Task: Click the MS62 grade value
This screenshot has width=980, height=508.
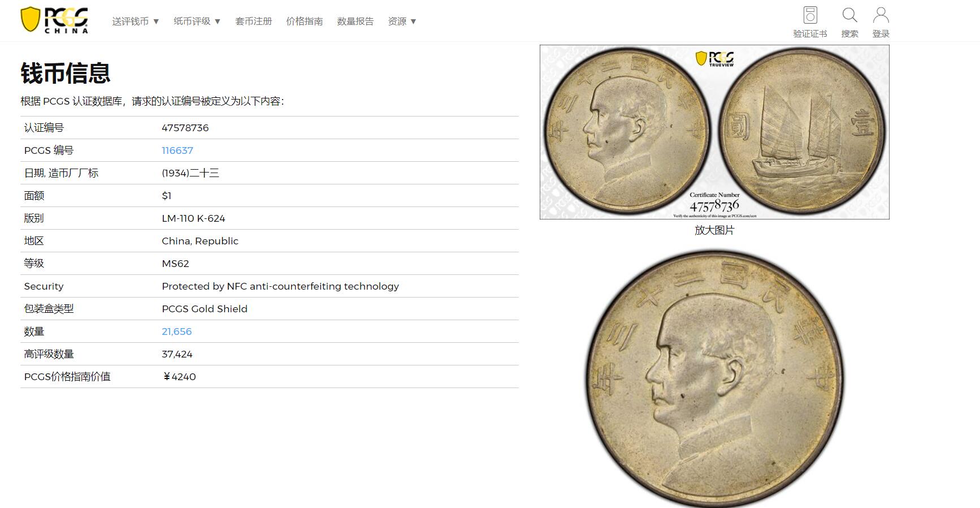Action: coord(175,264)
